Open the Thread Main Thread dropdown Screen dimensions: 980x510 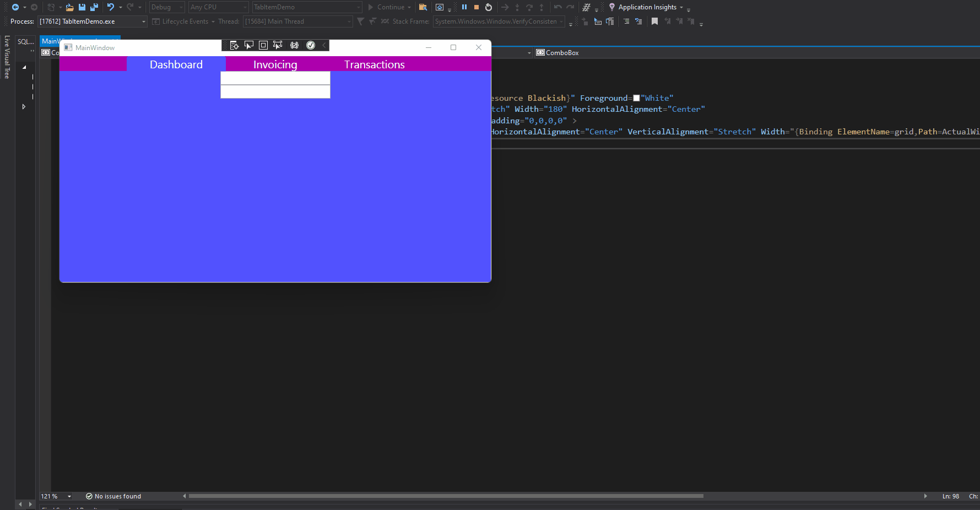(297, 21)
